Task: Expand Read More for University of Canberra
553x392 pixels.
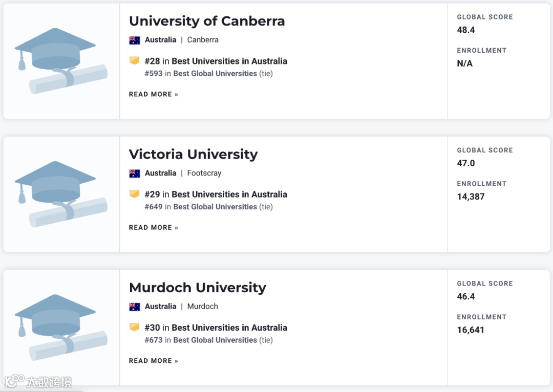Action: coord(153,94)
